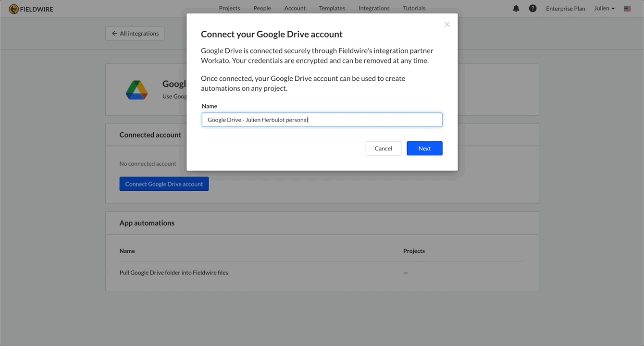Open the Julien account dropdown

point(604,8)
